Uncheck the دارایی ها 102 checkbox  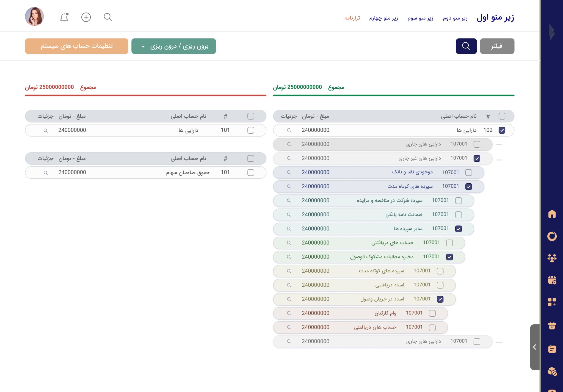[502, 130]
